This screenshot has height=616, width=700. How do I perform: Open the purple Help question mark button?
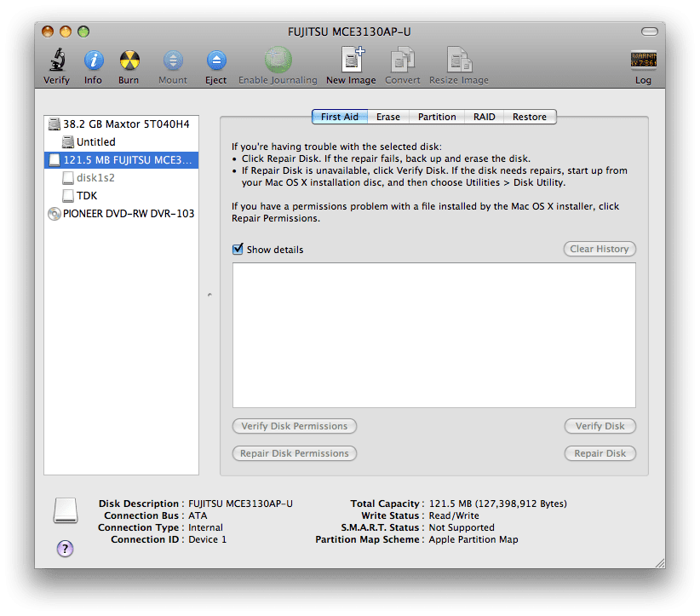tap(66, 549)
